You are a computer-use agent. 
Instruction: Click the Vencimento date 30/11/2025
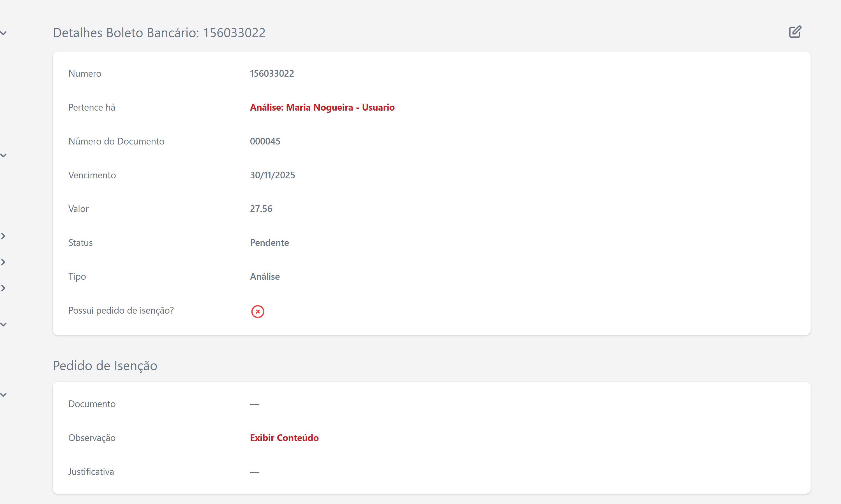click(272, 175)
